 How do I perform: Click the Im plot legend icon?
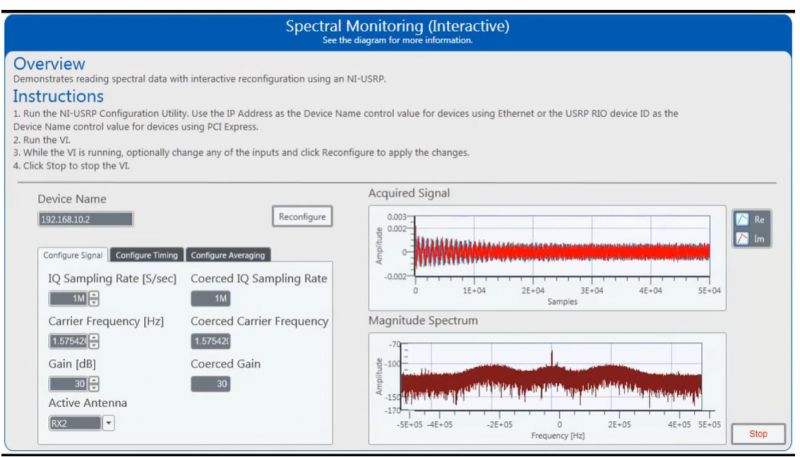tap(742, 238)
